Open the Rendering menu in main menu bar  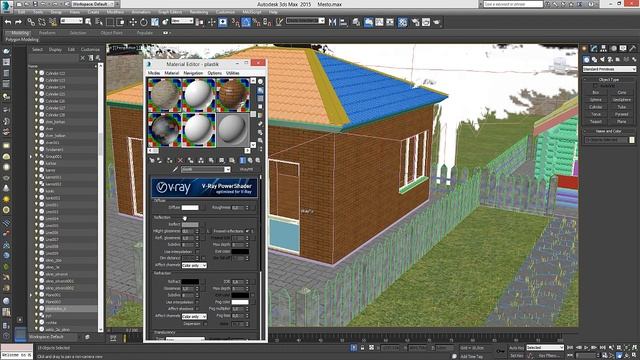199,12
